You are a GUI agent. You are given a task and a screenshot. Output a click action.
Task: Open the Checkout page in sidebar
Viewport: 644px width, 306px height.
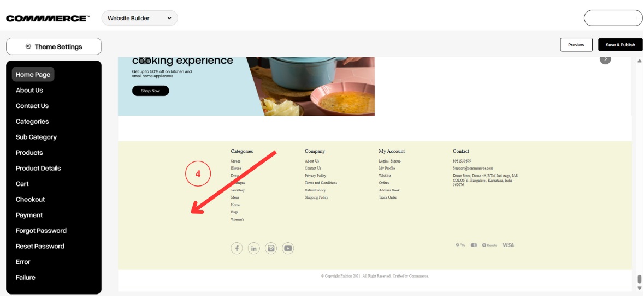coord(31,199)
